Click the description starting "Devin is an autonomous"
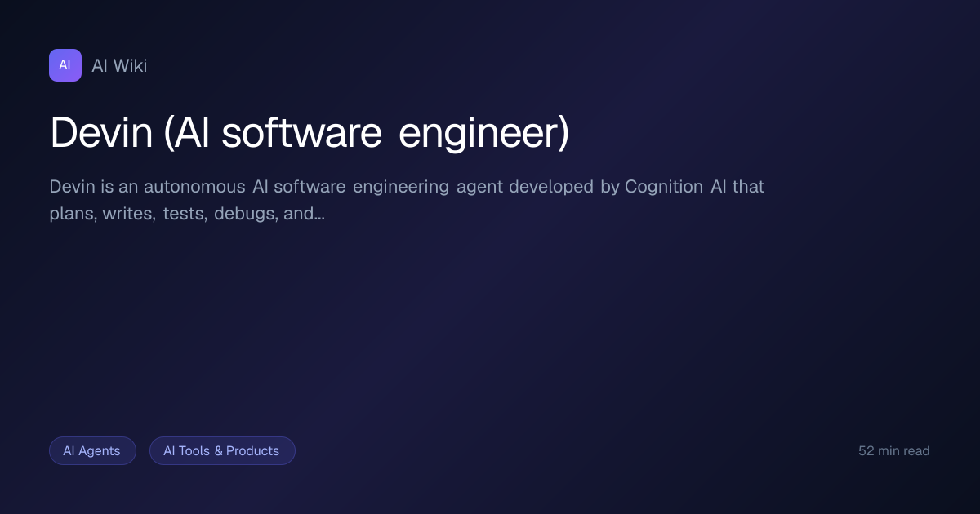The width and height of the screenshot is (980, 514). 407,201
